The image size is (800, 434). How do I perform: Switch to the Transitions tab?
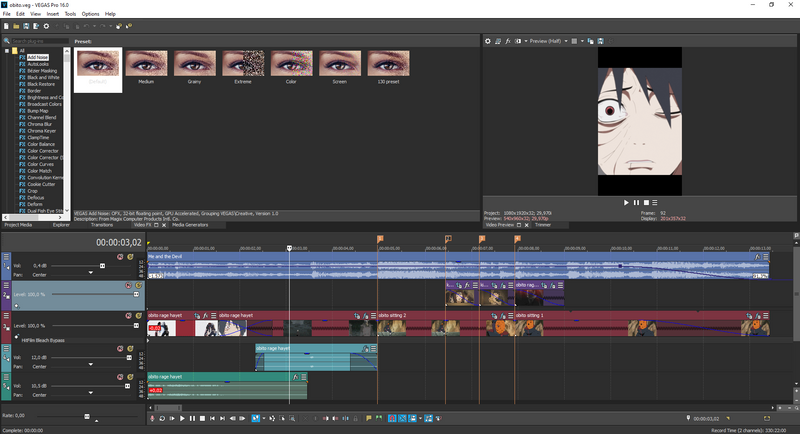tap(102, 225)
